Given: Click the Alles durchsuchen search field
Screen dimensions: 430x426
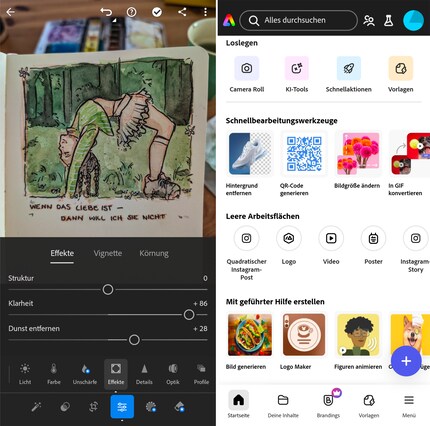Looking at the screenshot, I should [298, 21].
